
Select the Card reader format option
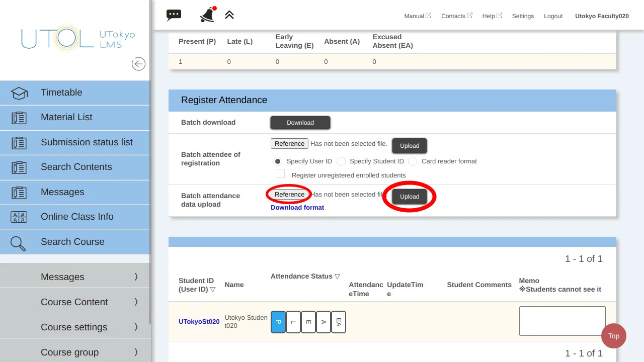(x=413, y=161)
